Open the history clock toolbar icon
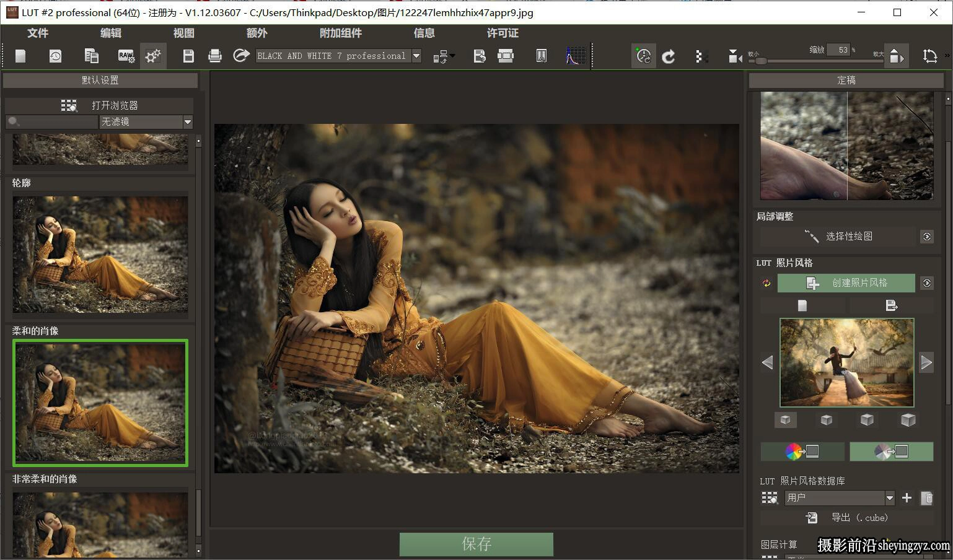Viewport: 953px width, 560px height. 55,56
